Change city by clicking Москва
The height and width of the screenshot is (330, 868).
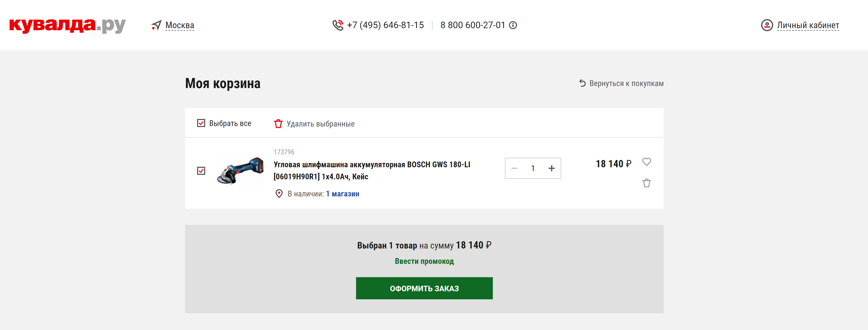click(180, 25)
